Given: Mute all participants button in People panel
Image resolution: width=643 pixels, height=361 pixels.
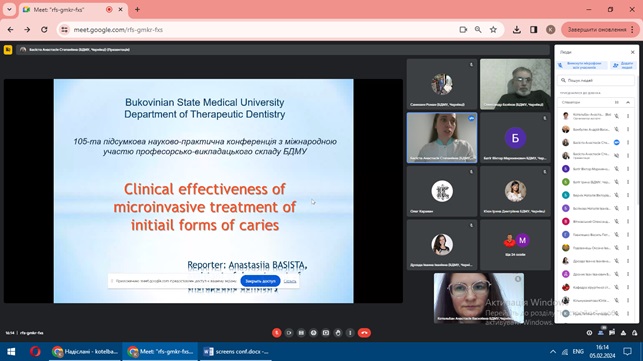Looking at the screenshot, I should click(x=582, y=65).
